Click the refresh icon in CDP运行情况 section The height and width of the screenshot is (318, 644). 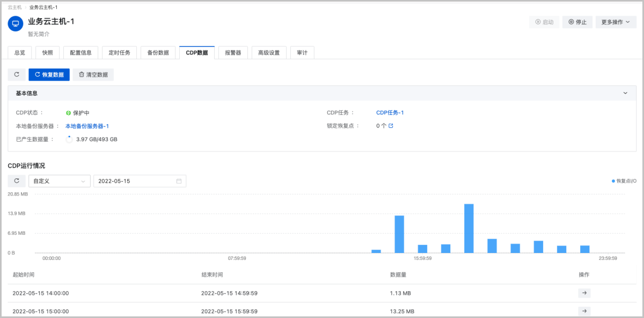(x=16, y=180)
